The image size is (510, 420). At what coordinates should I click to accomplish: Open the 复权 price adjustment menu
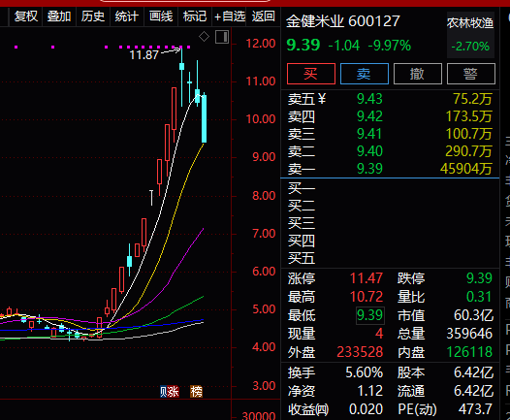tap(26, 16)
